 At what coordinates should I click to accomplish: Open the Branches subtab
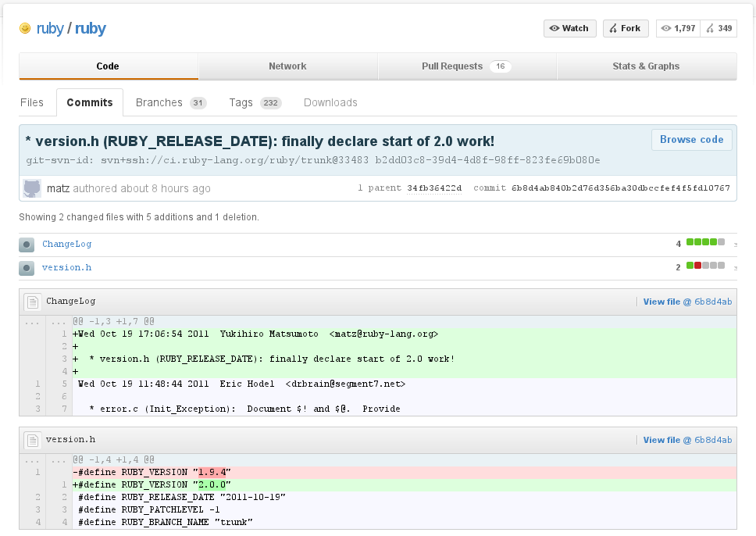click(x=171, y=102)
